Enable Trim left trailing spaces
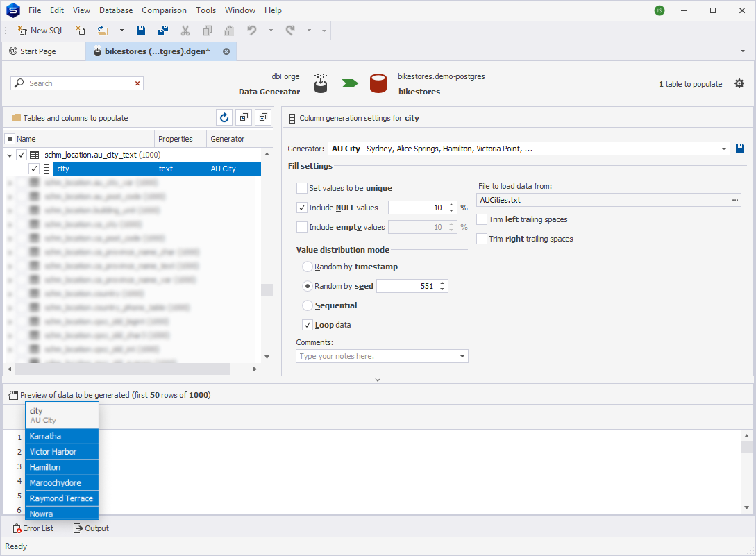Screen dimensions: 756x556 tap(482, 219)
